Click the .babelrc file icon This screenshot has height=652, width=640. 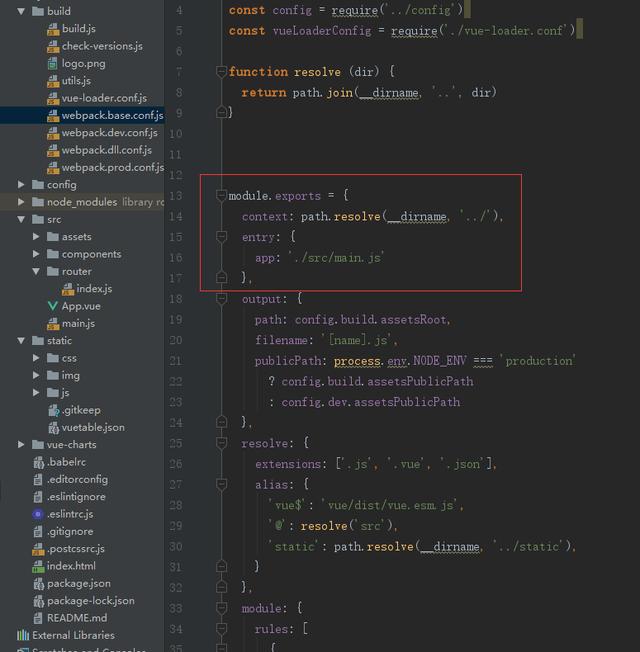pyautogui.click(x=38, y=462)
